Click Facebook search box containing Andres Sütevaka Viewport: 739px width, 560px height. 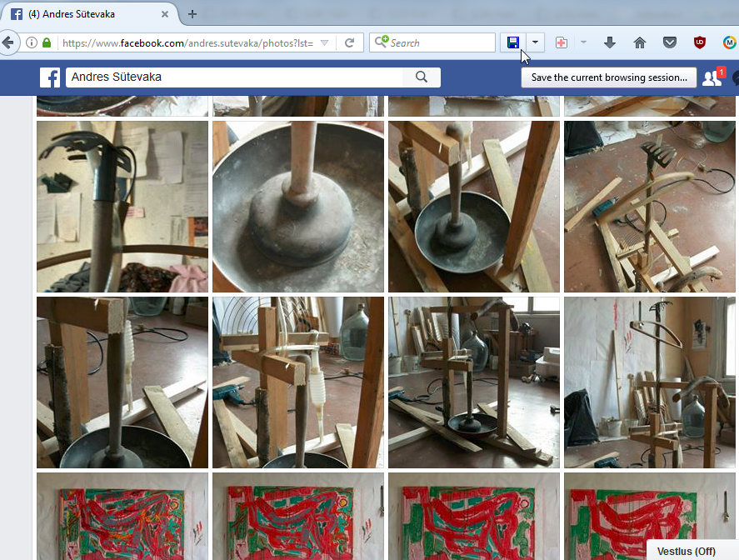tap(234, 77)
